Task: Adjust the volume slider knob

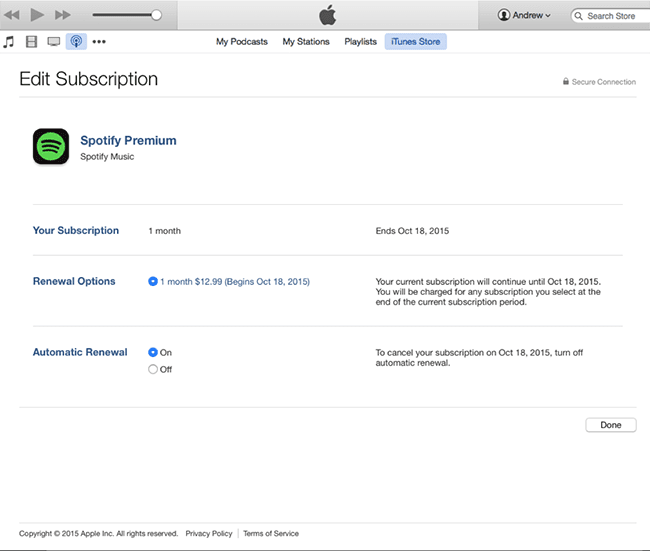Action: (156, 15)
